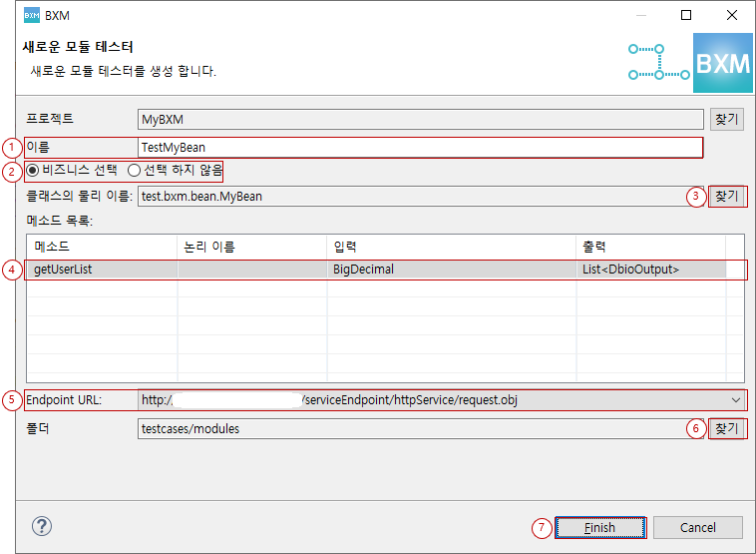Click 찾기 button for the 폴더 field

[727, 428]
